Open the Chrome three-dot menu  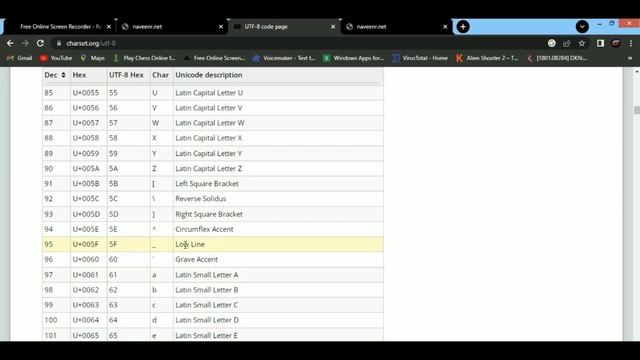pos(631,43)
